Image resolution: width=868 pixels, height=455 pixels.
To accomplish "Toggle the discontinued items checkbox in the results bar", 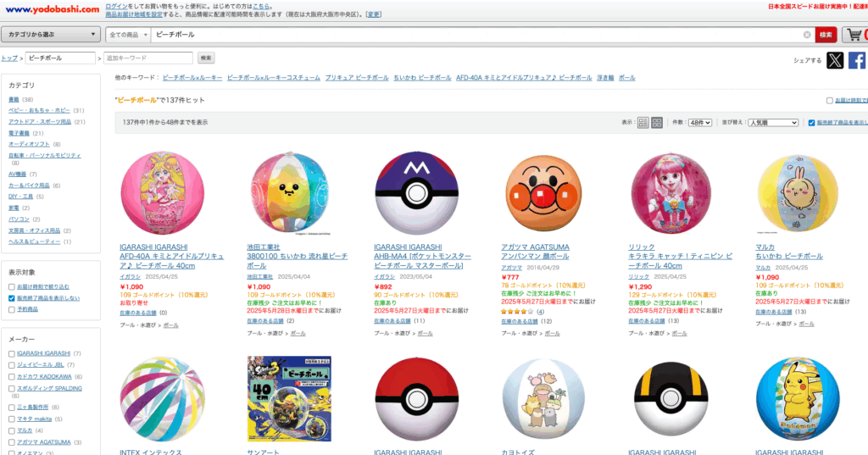I will pyautogui.click(x=811, y=123).
